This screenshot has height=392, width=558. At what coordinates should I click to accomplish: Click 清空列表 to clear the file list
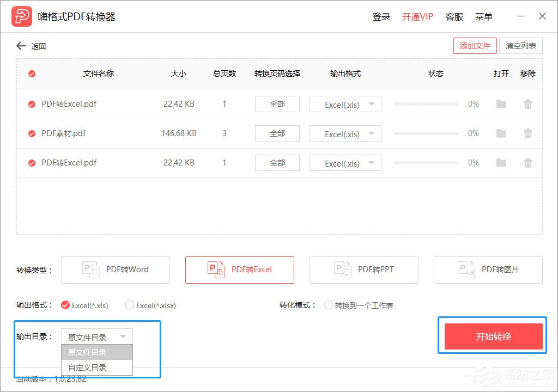point(521,46)
